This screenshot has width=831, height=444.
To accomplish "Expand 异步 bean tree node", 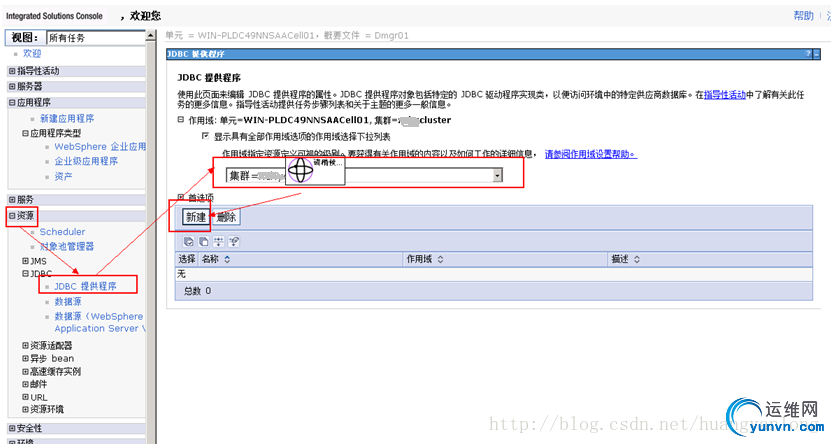I will tap(25, 358).
